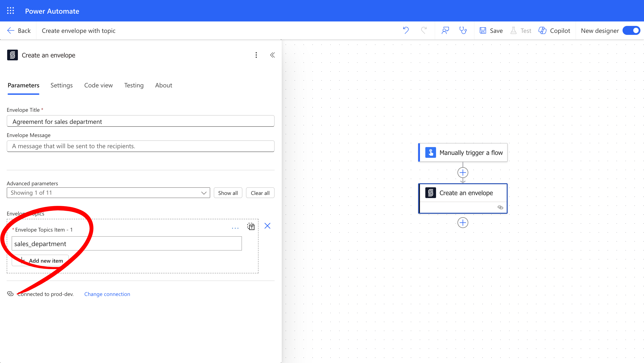
Task: Click the switch to text mode icon
Action: (251, 226)
